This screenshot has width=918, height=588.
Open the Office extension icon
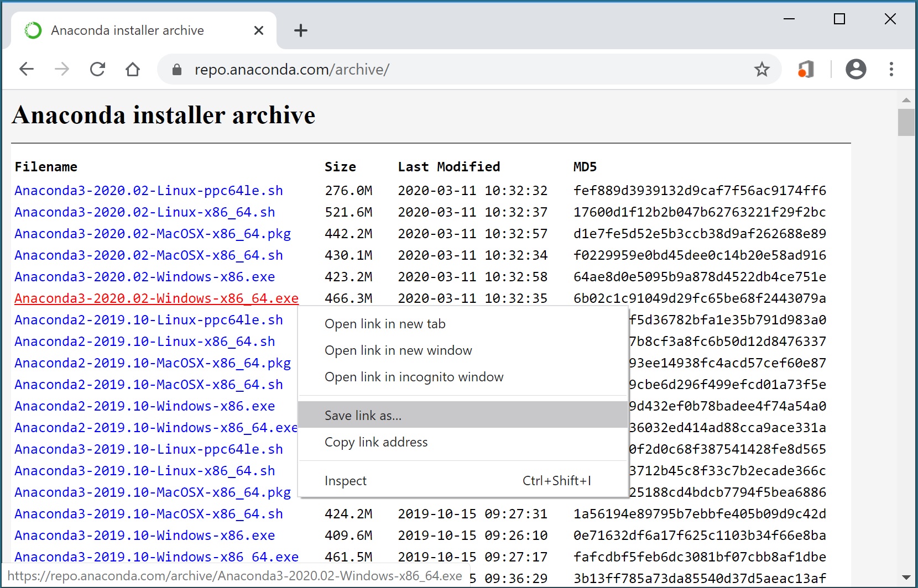(x=806, y=69)
